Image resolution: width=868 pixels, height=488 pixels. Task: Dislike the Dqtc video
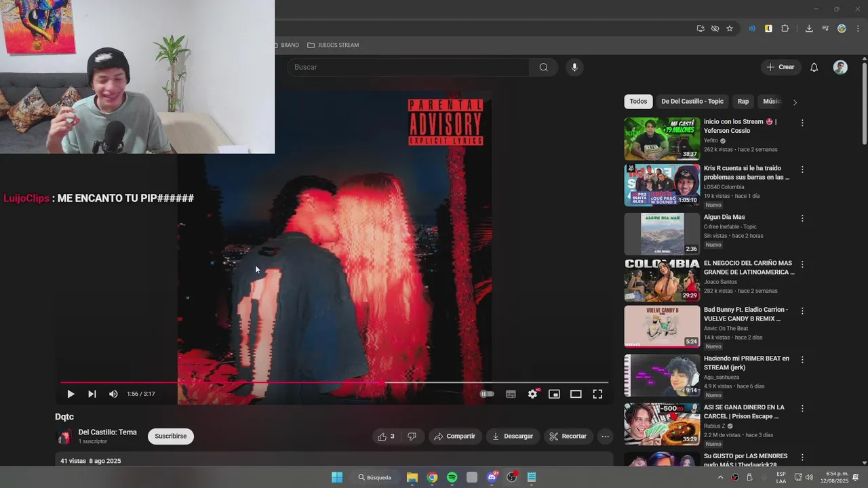[412, 436]
